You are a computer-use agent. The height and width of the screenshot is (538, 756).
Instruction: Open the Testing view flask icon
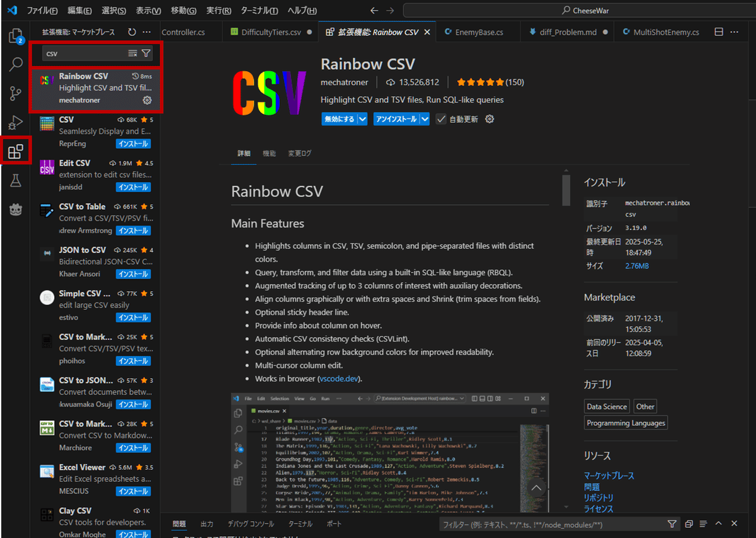15,180
